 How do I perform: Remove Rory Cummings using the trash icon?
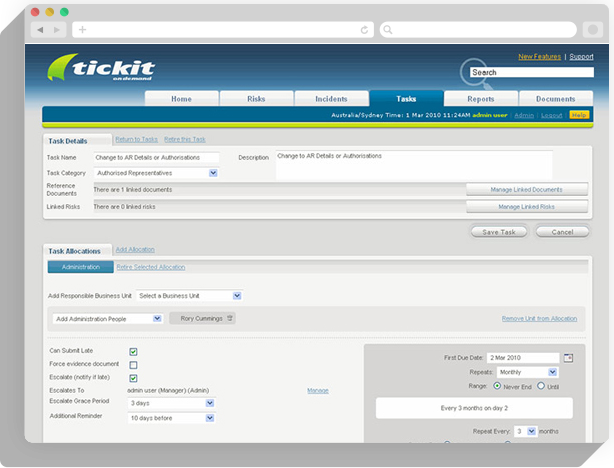click(x=230, y=318)
